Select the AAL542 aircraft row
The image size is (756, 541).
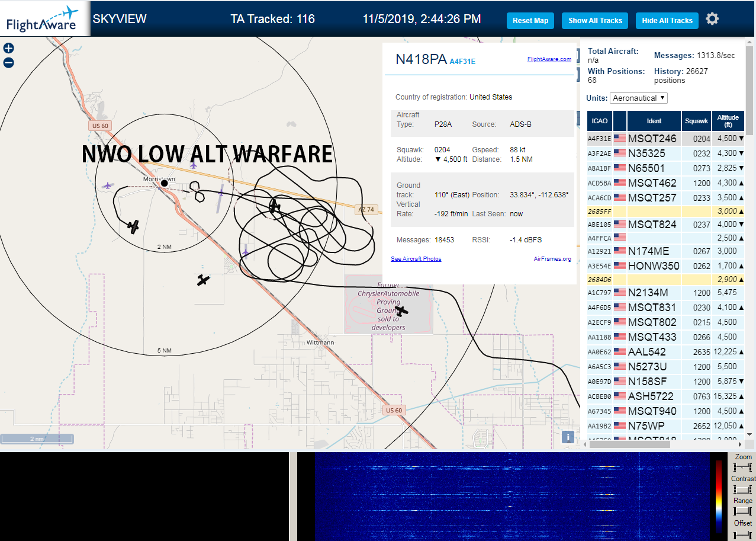tap(665, 352)
